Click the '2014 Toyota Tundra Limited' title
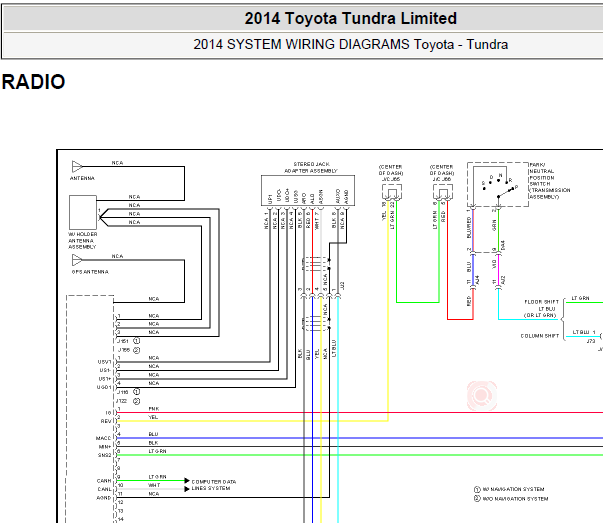603x523 pixels. (x=350, y=18)
